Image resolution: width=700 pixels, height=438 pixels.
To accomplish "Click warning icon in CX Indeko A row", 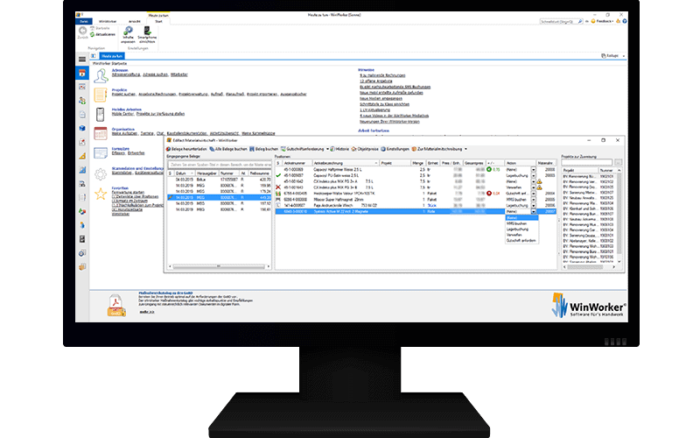I will pos(539,182).
